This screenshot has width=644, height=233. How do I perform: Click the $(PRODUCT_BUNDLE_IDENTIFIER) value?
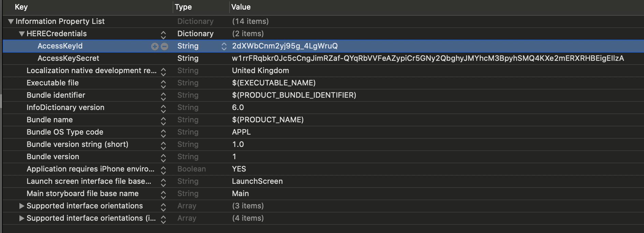coord(294,95)
